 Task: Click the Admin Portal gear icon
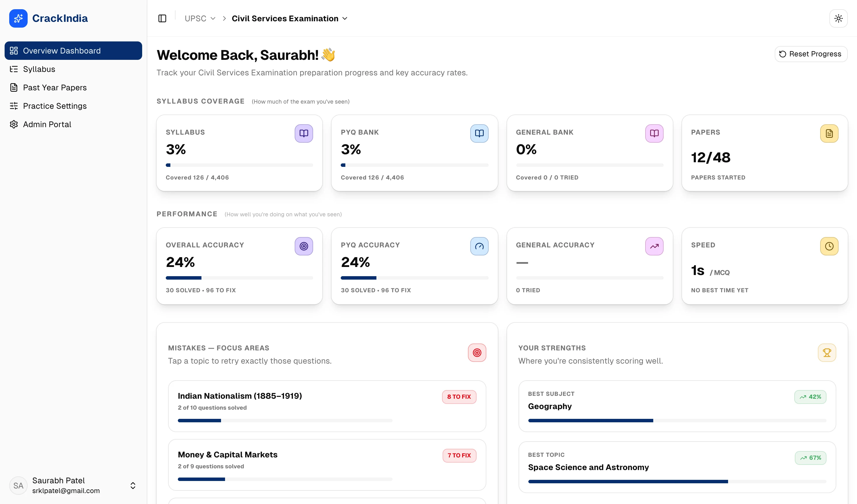pyautogui.click(x=14, y=124)
